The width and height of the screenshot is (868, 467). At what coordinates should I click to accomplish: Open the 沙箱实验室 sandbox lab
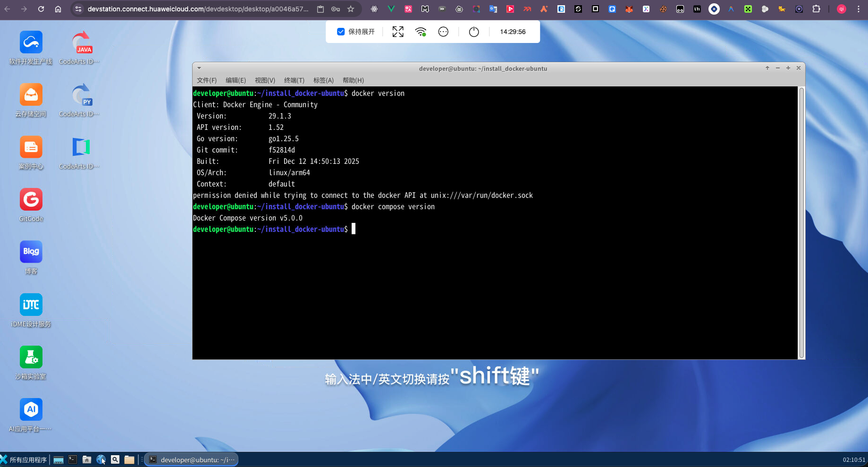31,363
